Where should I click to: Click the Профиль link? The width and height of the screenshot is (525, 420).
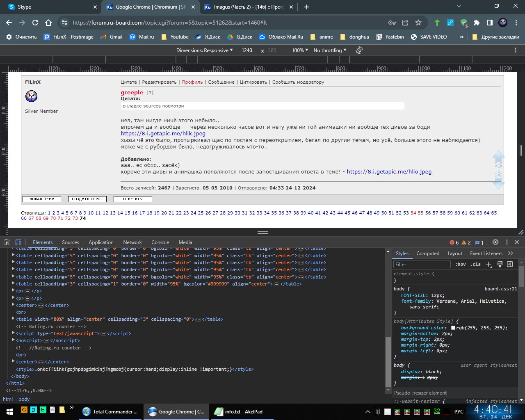pyautogui.click(x=192, y=82)
